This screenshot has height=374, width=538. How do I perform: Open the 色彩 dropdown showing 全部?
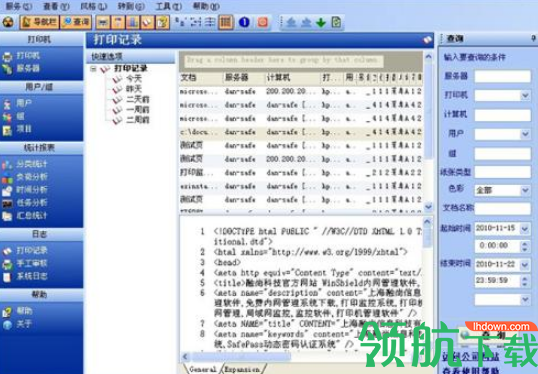(525, 190)
